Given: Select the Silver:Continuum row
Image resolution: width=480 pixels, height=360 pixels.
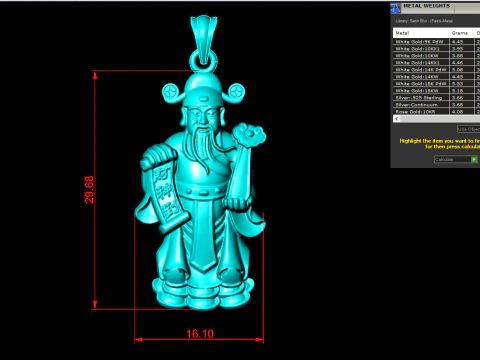Looking at the screenshot, I should pyautogui.click(x=437, y=105).
